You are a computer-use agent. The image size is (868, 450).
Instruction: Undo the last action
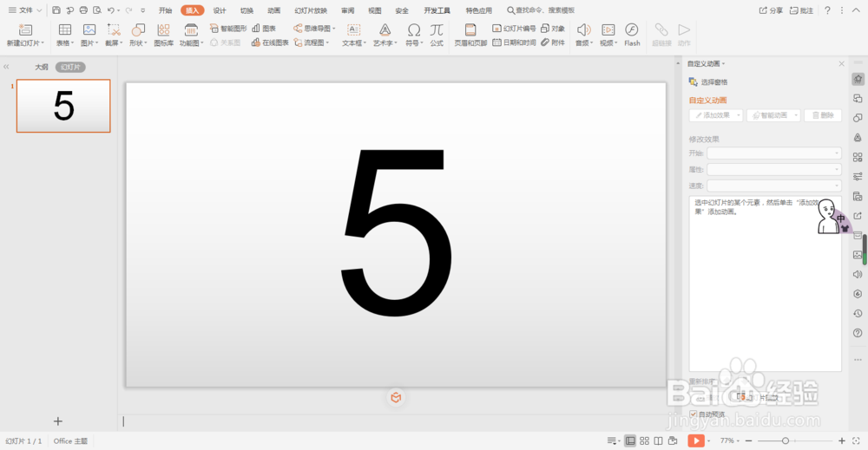[x=111, y=10]
